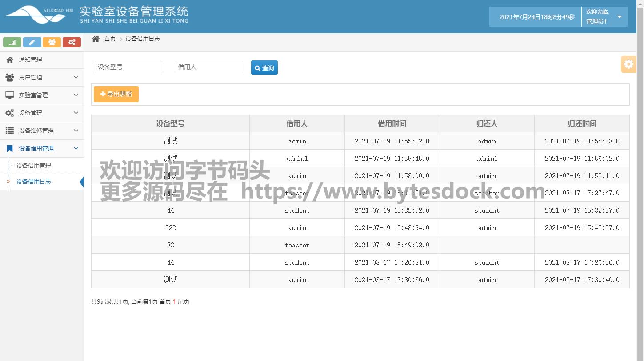Viewport: 644px width, 361px height.
Task: Click the orange users group shortcut icon
Action: pyautogui.click(x=52, y=42)
